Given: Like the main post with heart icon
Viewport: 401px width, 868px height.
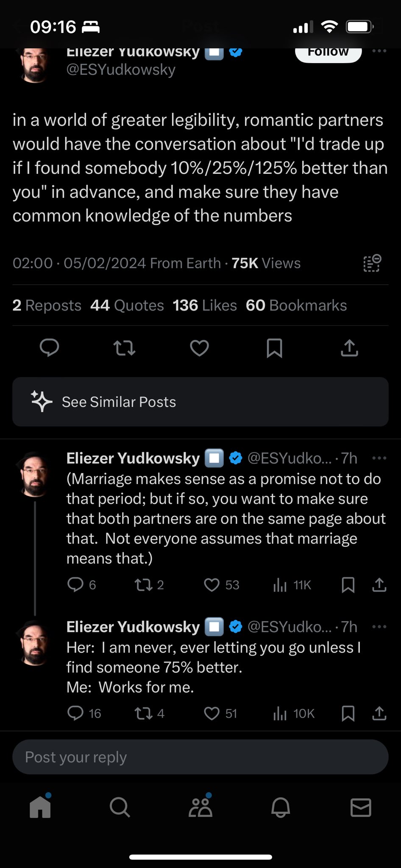Looking at the screenshot, I should click(x=199, y=348).
